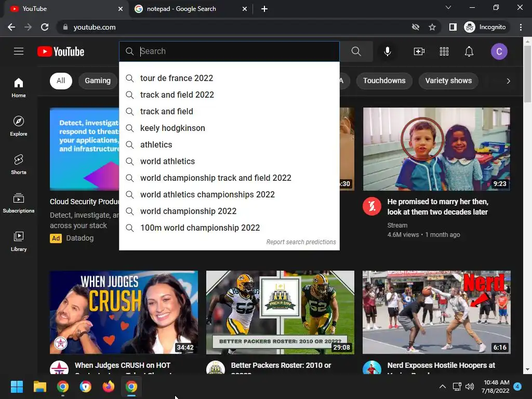Viewport: 532px width, 399px height.
Task: Open Explore in the sidebar
Action: point(19,126)
